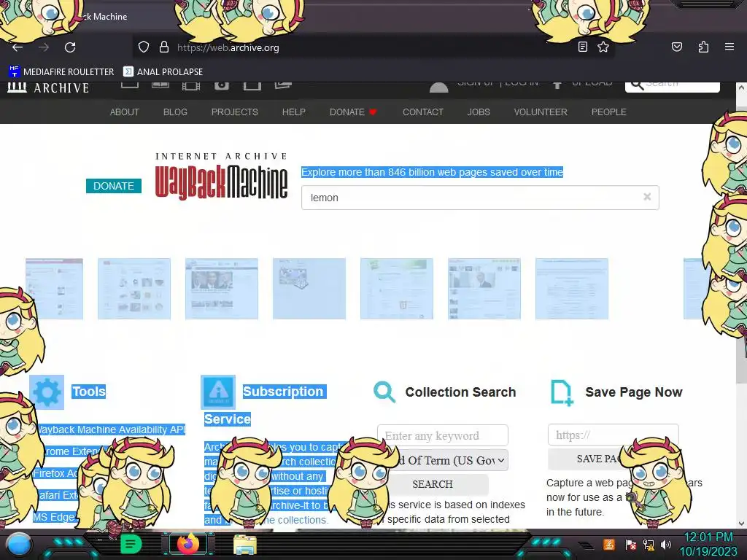Viewport: 747px width, 560px height.
Task: Click the Collection Search SEARCH button
Action: pos(433,484)
